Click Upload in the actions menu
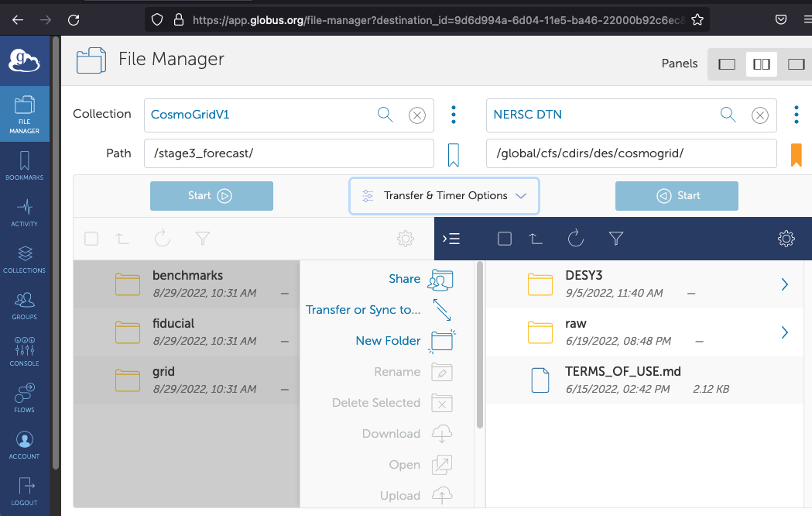Screen dimensions: 812x516 tap(416, 496)
